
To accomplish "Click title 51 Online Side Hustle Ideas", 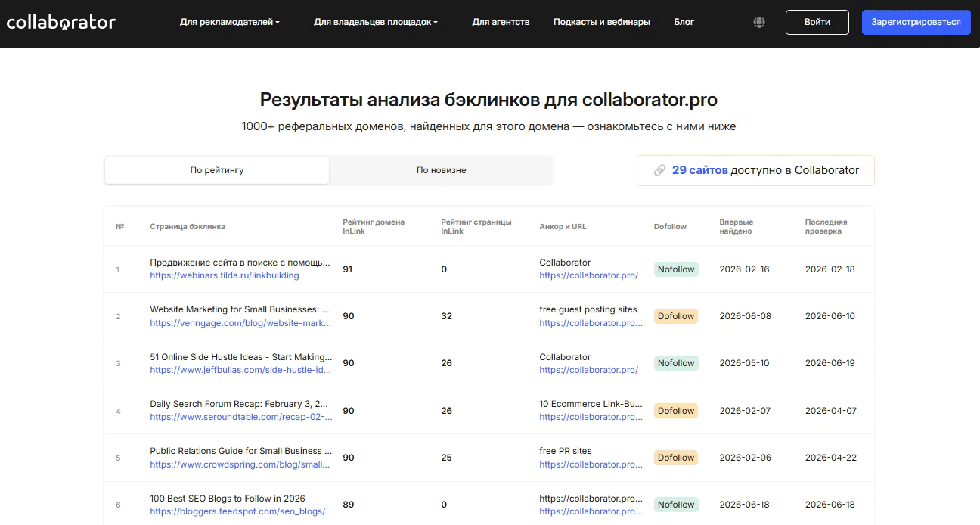I will (240, 357).
